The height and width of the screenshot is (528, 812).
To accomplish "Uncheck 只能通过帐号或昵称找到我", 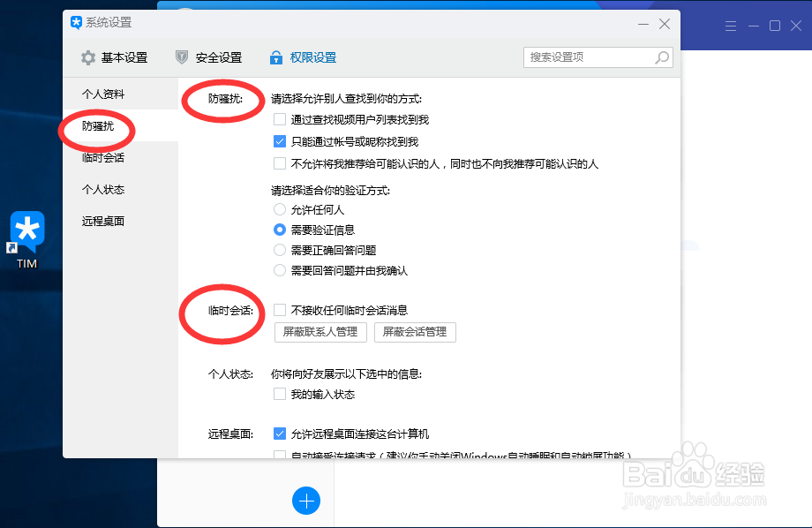I will 279,141.
